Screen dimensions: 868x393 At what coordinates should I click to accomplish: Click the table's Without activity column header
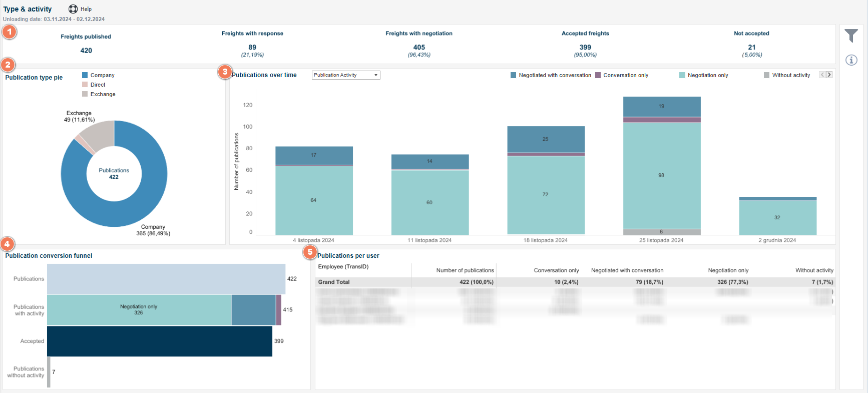click(x=814, y=270)
